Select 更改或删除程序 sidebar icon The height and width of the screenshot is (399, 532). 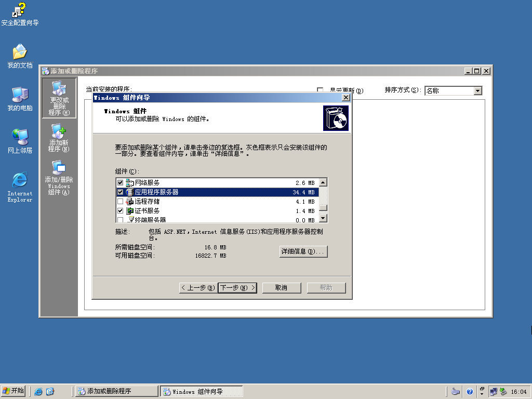pos(59,98)
